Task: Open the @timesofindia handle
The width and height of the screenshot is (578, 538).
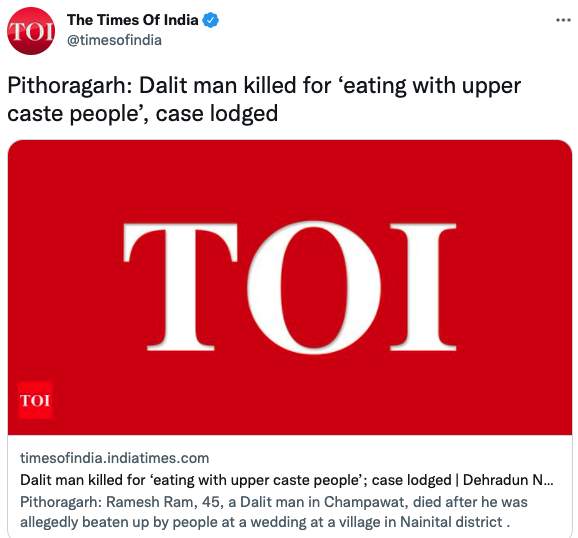Action: click(x=114, y=40)
